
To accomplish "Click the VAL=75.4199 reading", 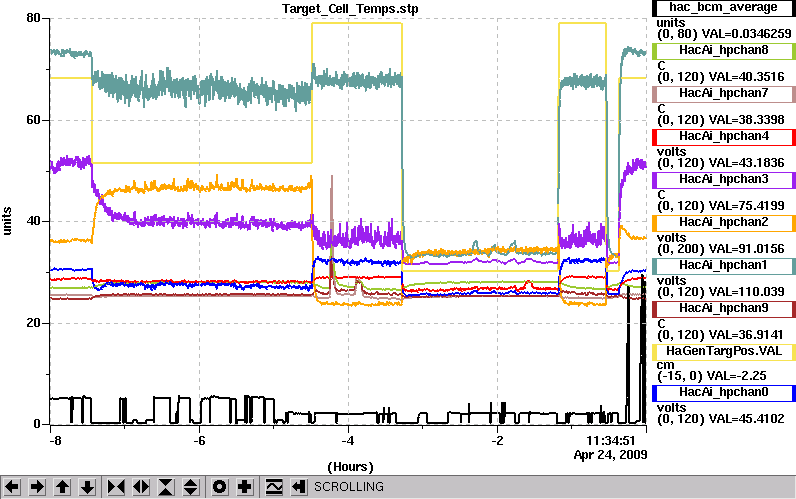I will 746,206.
